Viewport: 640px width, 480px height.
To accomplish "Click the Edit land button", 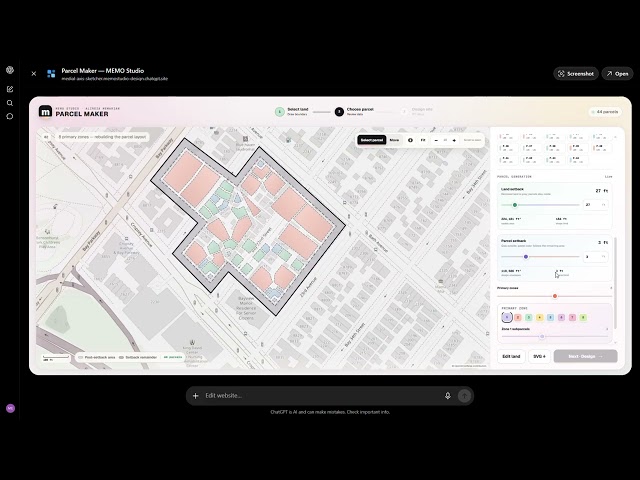I will (x=511, y=356).
